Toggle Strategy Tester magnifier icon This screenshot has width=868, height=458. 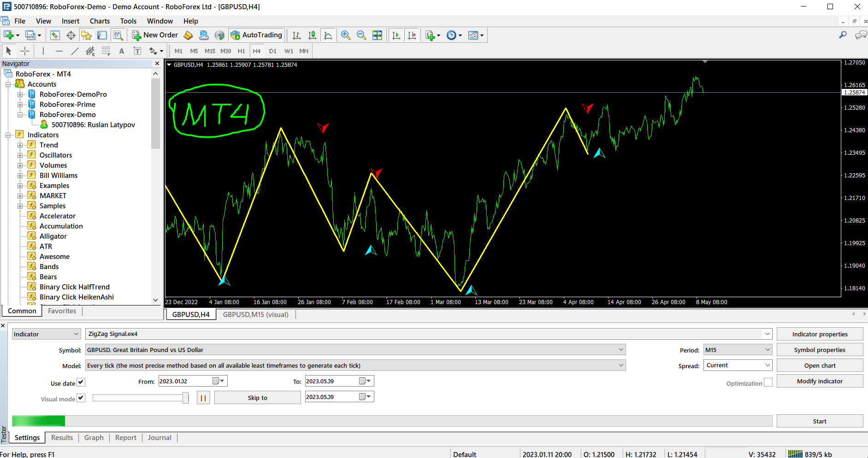click(x=118, y=35)
